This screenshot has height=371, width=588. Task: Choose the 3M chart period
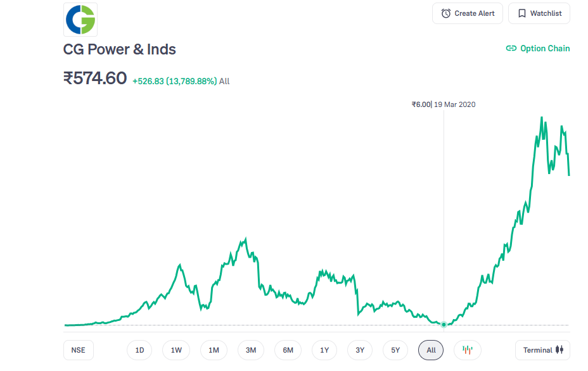point(251,350)
